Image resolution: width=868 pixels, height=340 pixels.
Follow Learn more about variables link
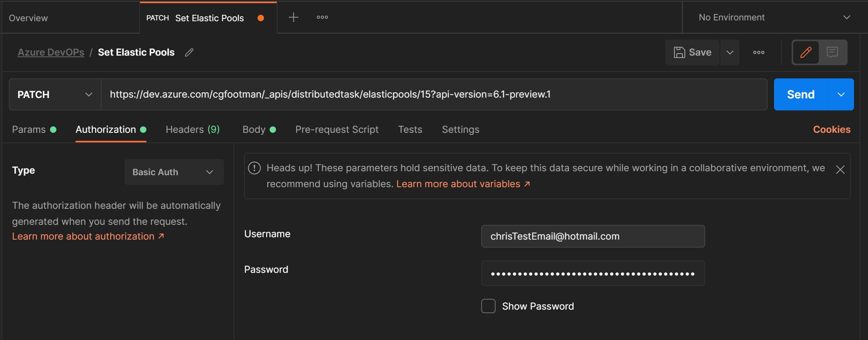(463, 184)
